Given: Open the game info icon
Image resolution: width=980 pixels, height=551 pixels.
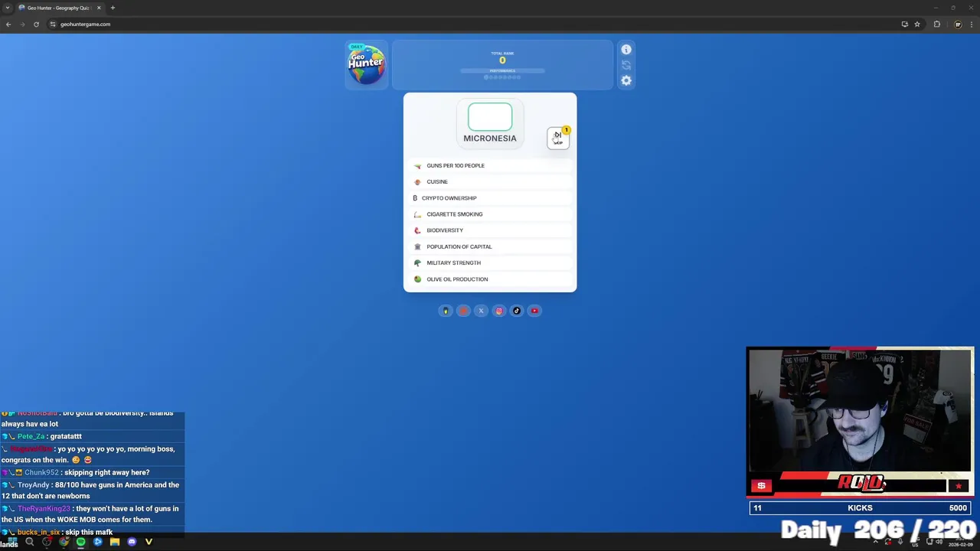Looking at the screenshot, I should 626,50.
